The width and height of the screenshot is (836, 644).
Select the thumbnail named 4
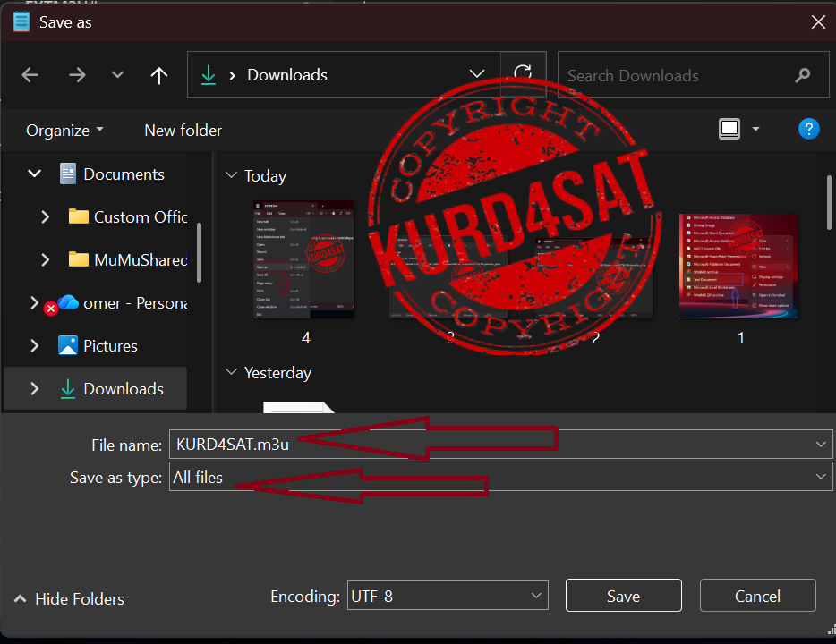coord(304,259)
